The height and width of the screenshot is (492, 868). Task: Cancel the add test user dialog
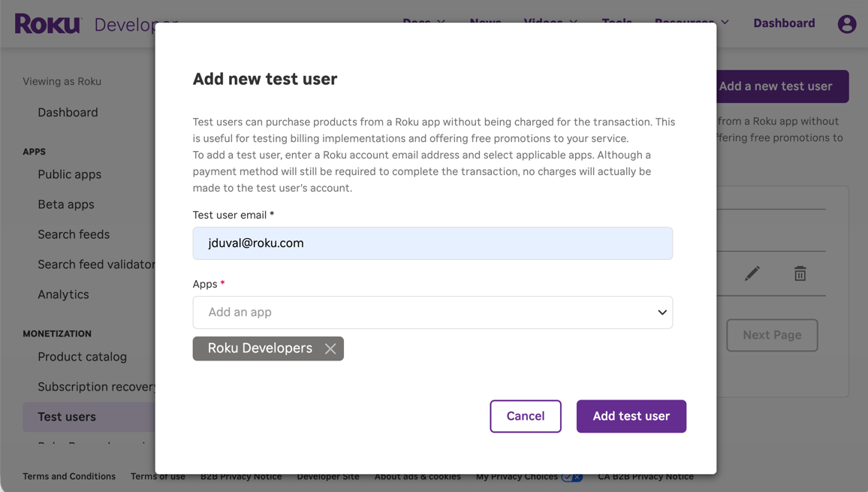coord(526,416)
